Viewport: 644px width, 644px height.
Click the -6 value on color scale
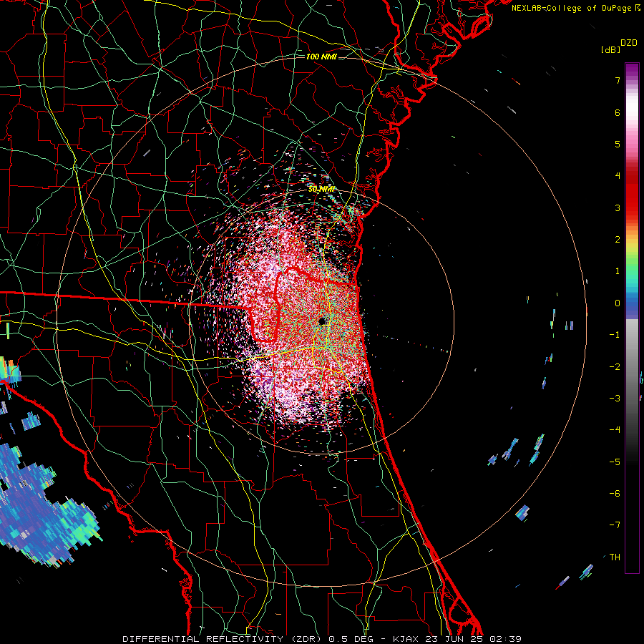coord(615,494)
